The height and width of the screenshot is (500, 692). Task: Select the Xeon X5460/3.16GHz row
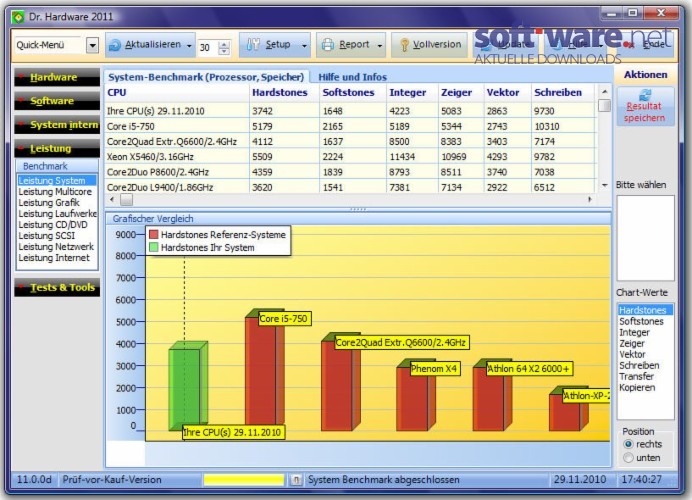click(x=350, y=157)
